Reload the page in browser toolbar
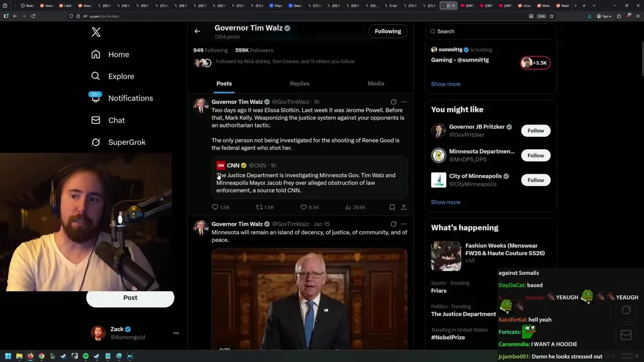The width and height of the screenshot is (644, 362). tap(33, 16)
